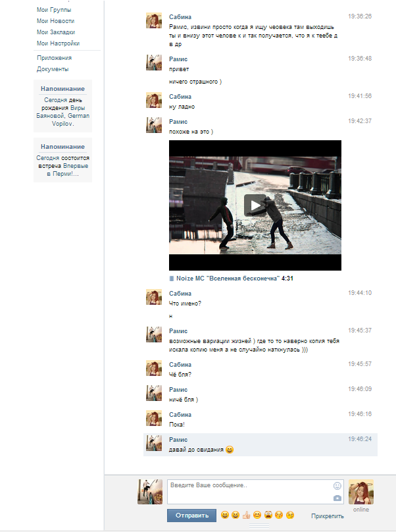This screenshot has height=532, width=396.
Task: Click the online status label
Action: pos(361,510)
